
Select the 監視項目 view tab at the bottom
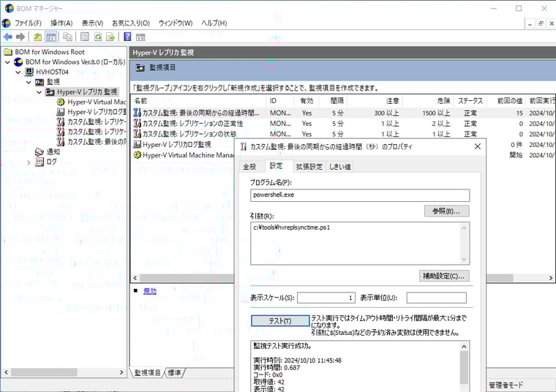pos(147,372)
